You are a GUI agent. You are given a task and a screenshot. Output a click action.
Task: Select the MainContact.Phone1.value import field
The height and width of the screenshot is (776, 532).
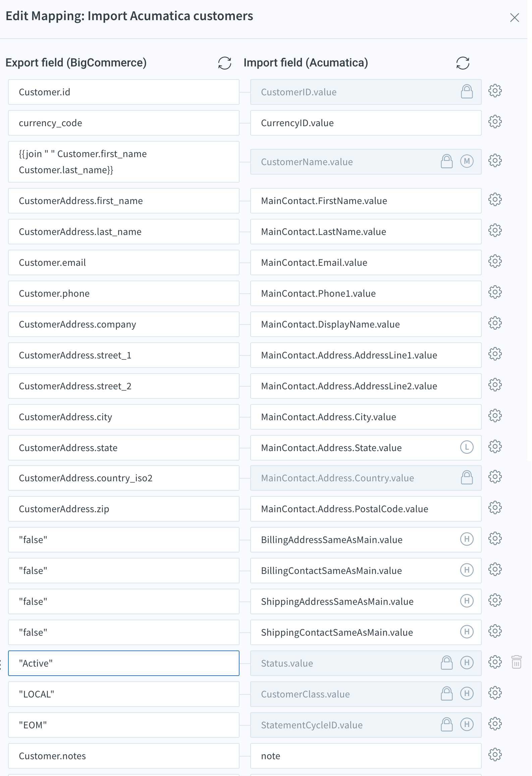(x=366, y=293)
